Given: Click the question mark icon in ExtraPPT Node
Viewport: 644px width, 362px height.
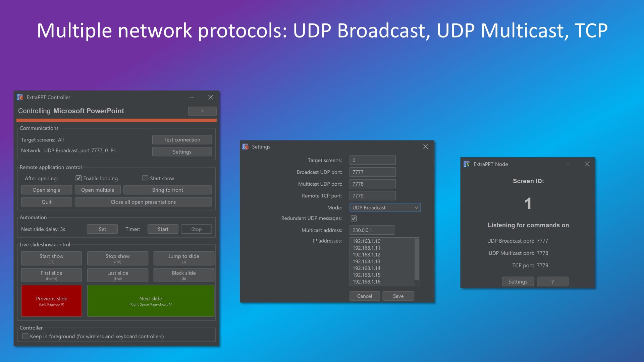Looking at the screenshot, I should (x=553, y=281).
